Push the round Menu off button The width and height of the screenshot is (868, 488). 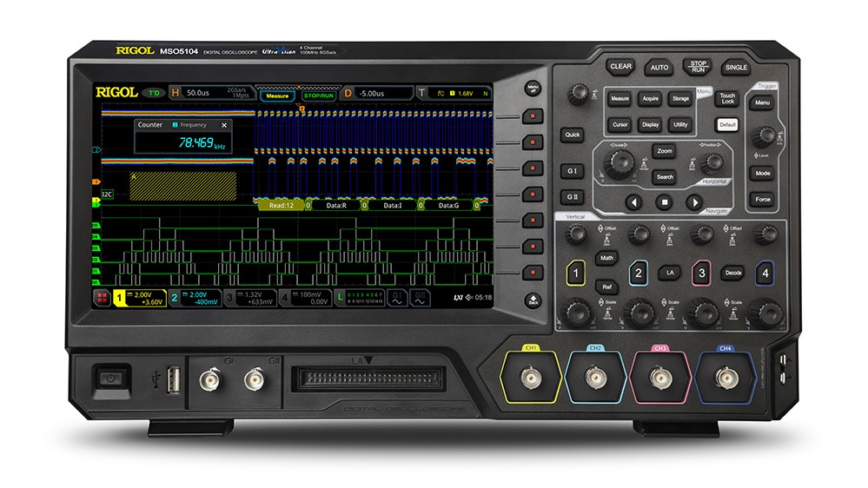click(533, 89)
